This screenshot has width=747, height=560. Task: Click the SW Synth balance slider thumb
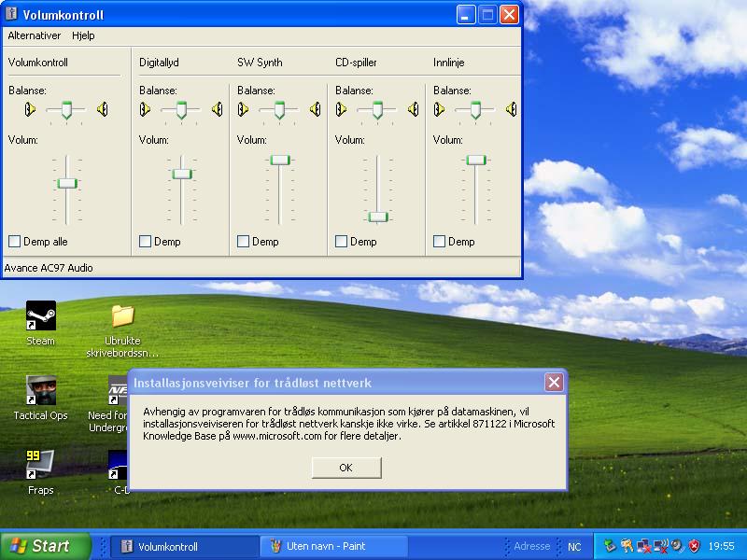coord(279,110)
